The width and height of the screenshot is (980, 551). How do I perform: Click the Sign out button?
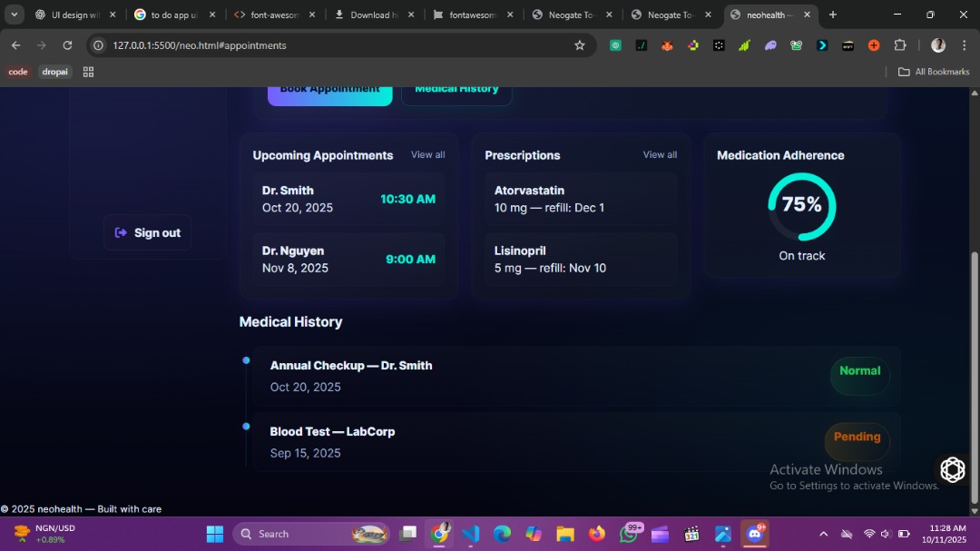pos(148,232)
